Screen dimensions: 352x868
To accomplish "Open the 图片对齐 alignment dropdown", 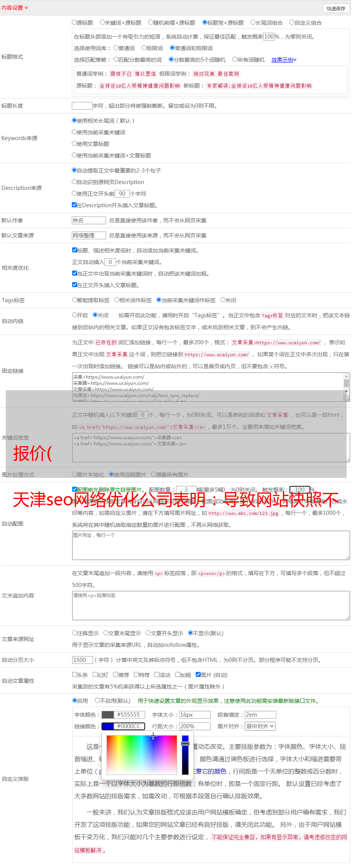I will click(x=260, y=726).
